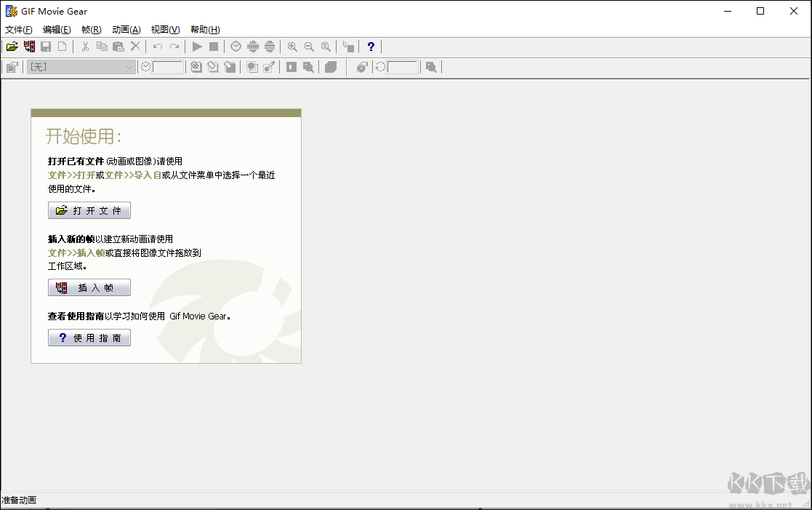Screen dimensions: 812x510
Task: Maximize the GIF Movie Gear window
Action: click(760, 11)
